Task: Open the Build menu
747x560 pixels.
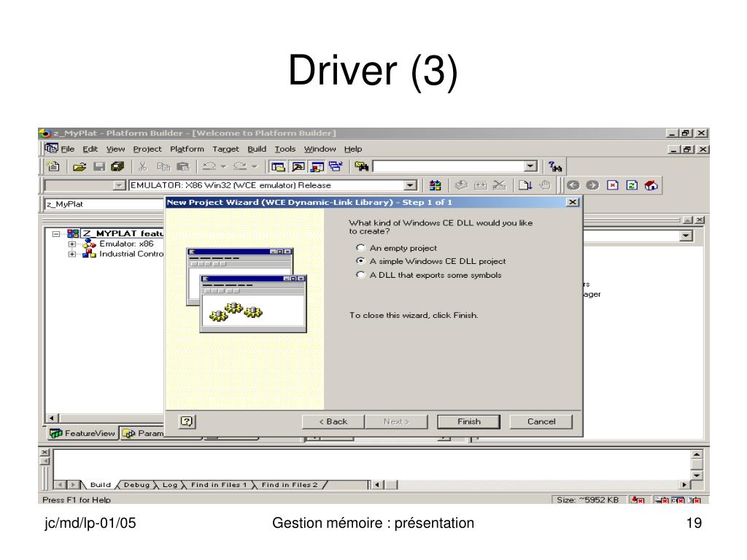Action: pos(257,149)
